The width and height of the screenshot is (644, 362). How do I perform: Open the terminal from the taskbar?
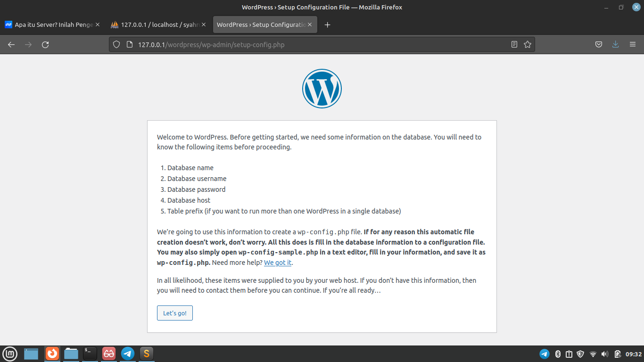(90, 354)
